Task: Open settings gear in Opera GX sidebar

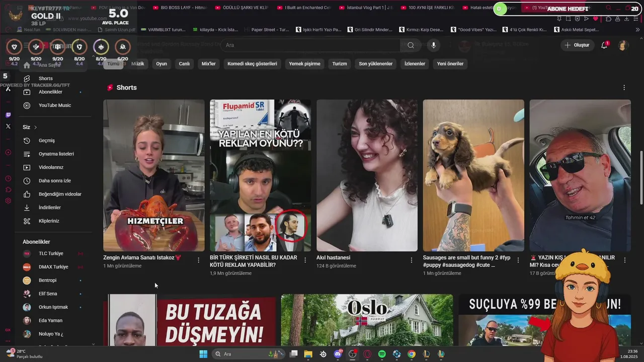Action: coord(8,201)
